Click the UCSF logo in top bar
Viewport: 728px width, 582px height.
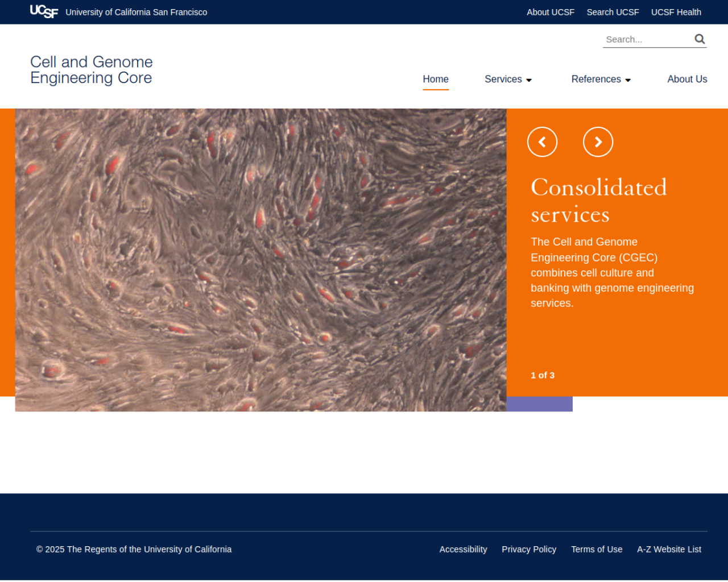pyautogui.click(x=44, y=12)
